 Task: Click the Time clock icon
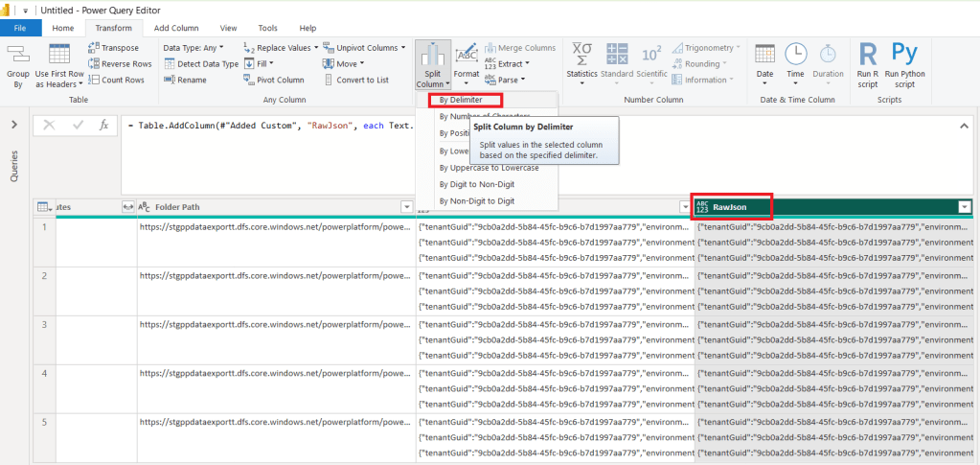[795, 54]
